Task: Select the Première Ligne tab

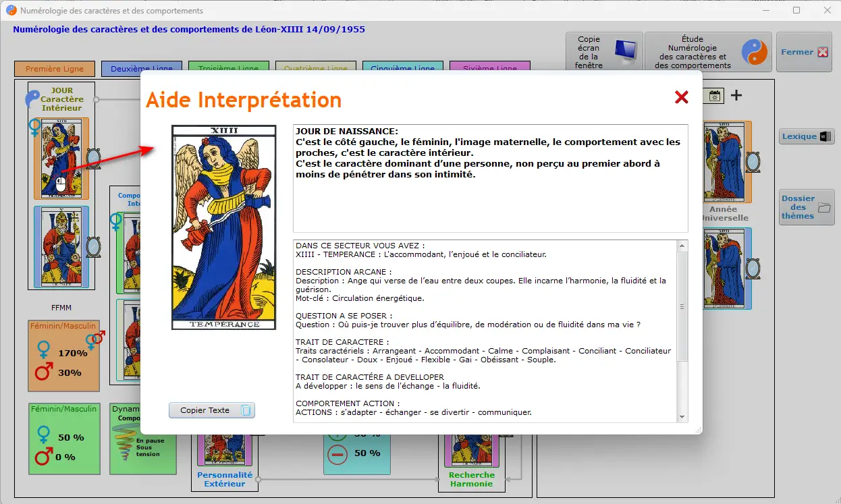Action: pyautogui.click(x=55, y=69)
